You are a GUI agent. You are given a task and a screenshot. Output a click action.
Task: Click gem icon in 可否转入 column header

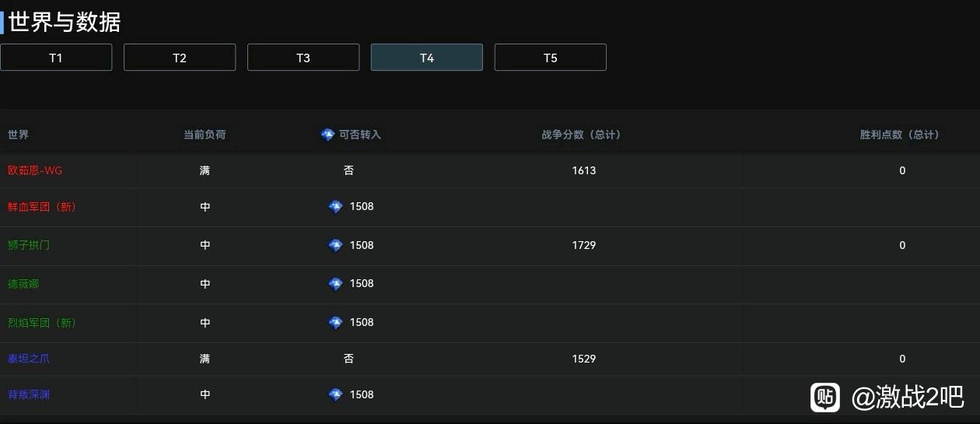(327, 135)
